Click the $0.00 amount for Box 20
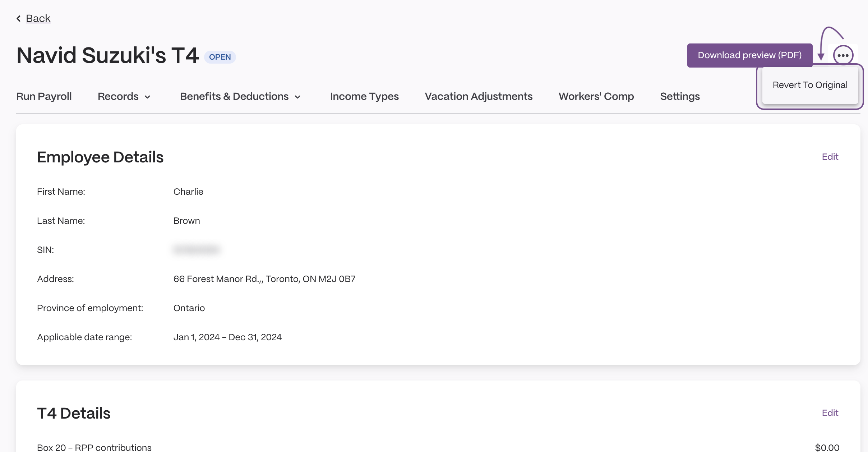The width and height of the screenshot is (868, 452). click(827, 447)
